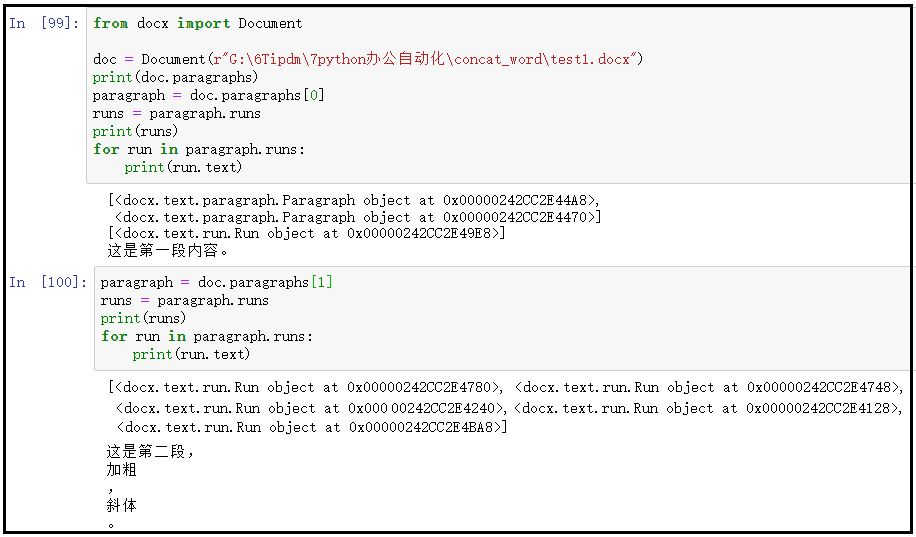916x537 pixels.
Task: Click print(runs) in cell 100
Action: 143,318
